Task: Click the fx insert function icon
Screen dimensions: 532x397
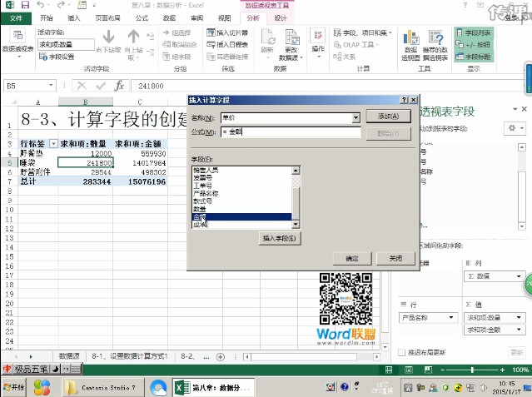Action: [x=119, y=86]
